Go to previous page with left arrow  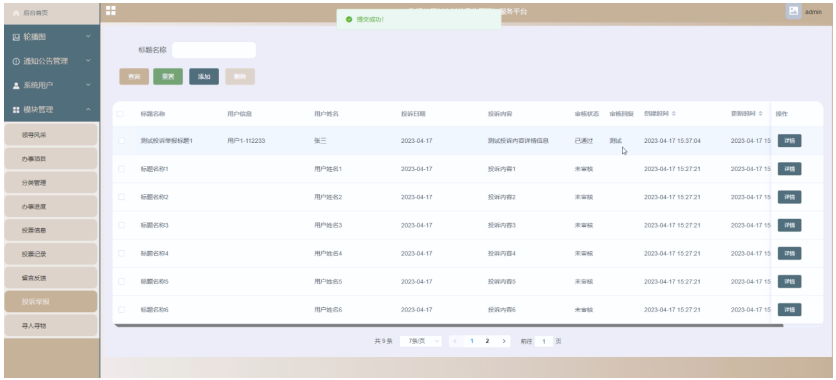(x=456, y=341)
